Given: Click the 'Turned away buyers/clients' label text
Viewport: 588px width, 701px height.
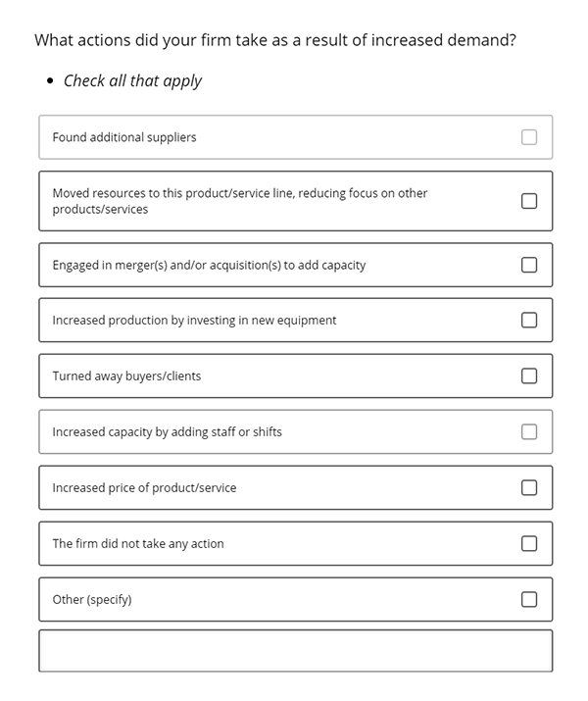Looking at the screenshot, I should (126, 376).
